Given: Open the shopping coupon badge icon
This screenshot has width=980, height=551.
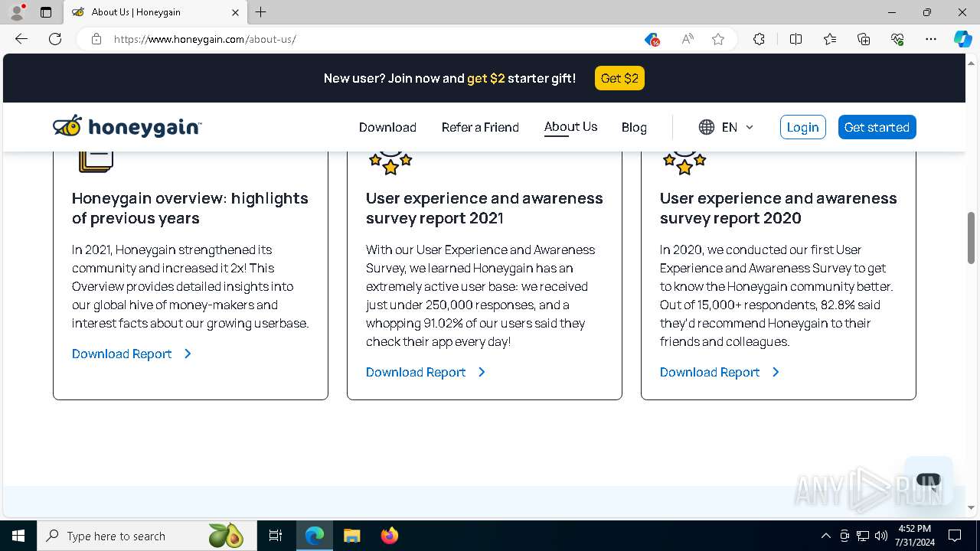Looking at the screenshot, I should 652,40.
